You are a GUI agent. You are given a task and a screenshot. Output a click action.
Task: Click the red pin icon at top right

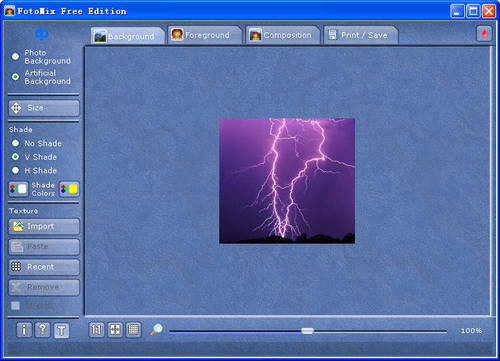(x=484, y=33)
